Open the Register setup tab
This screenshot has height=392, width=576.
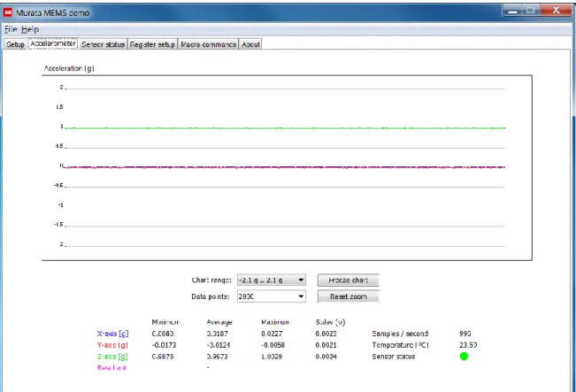[152, 44]
